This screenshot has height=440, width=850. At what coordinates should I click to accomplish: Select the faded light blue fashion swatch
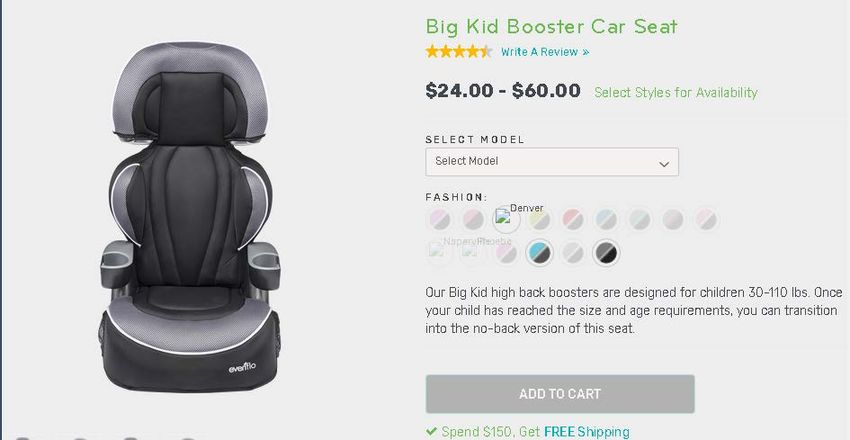(x=606, y=219)
